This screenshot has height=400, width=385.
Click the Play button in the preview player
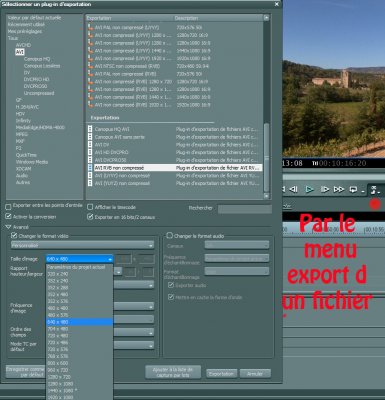point(310,189)
